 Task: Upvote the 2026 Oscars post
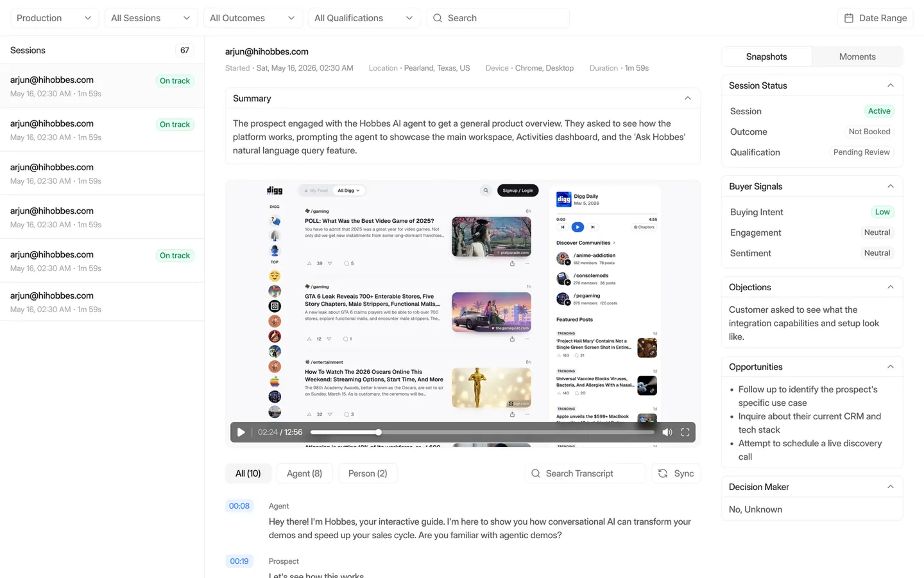click(x=309, y=414)
